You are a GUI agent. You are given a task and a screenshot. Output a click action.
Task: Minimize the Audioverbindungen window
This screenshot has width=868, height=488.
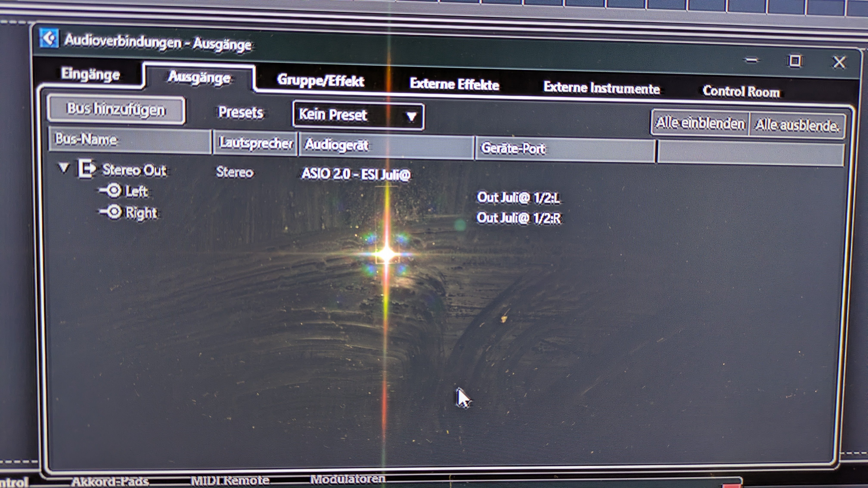coord(751,60)
